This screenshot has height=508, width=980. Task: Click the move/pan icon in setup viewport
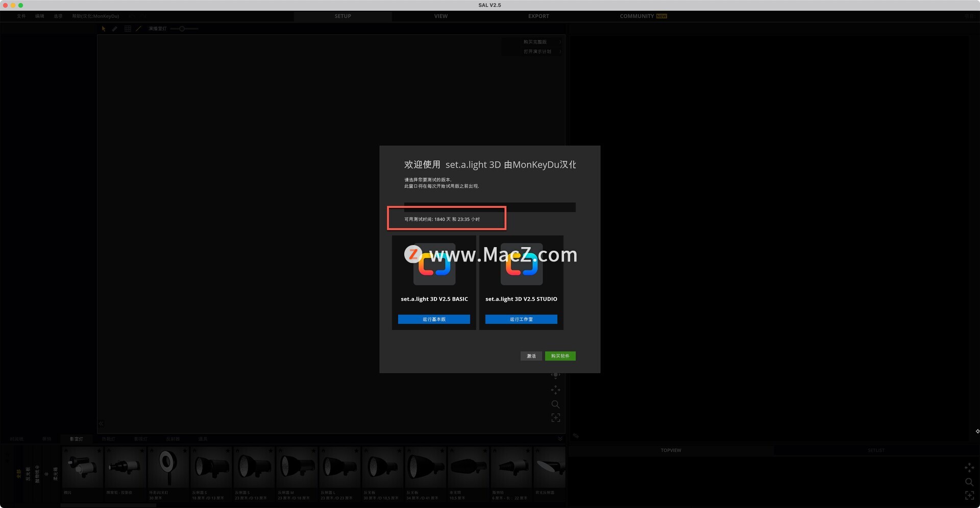click(555, 390)
